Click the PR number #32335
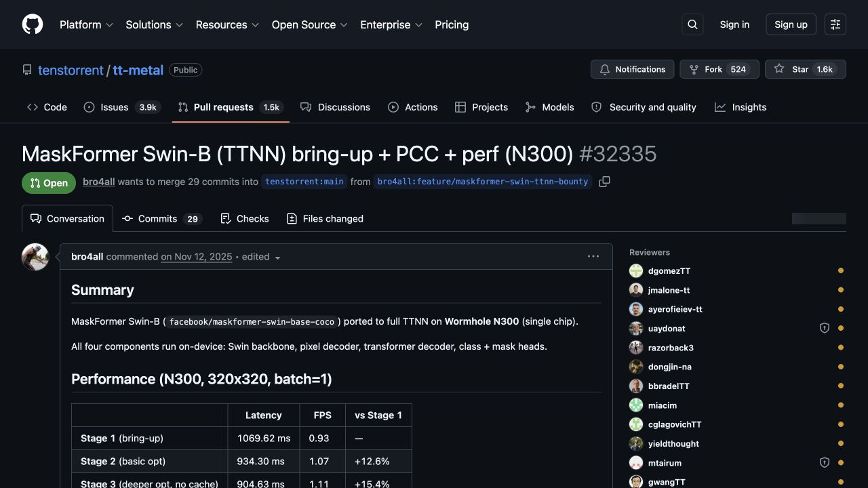The height and width of the screenshot is (488, 868). point(618,154)
